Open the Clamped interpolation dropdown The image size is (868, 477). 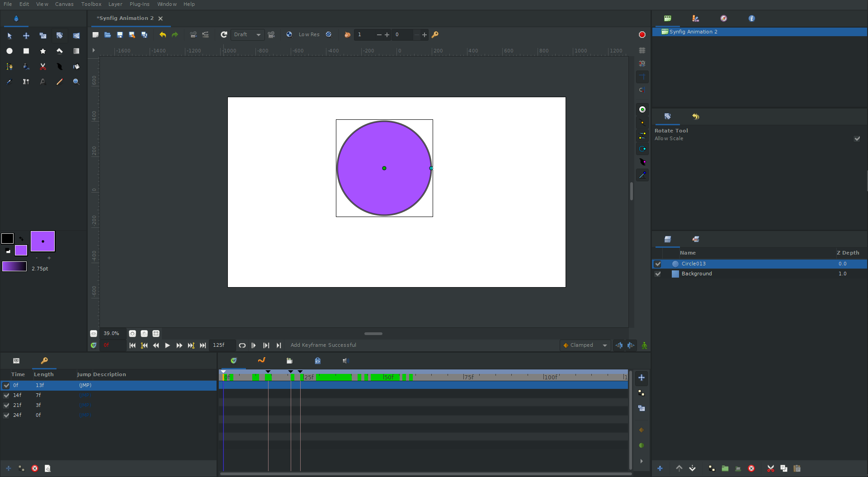[585, 345]
